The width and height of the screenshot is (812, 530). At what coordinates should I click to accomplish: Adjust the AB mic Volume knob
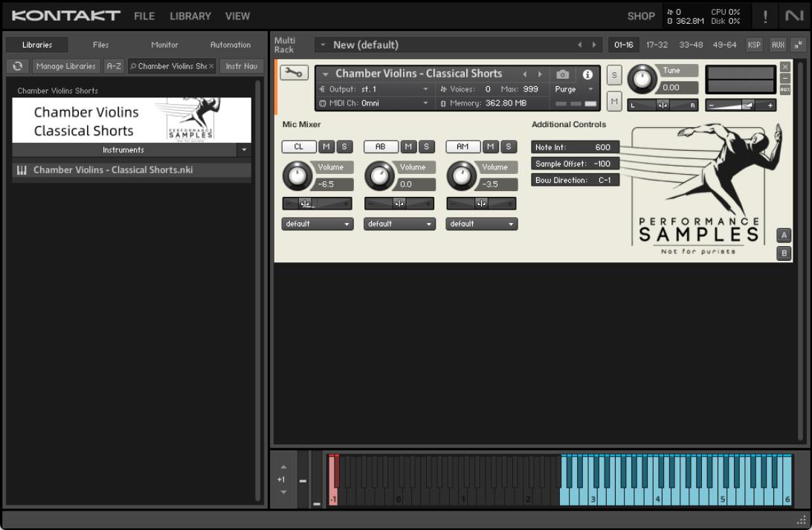[379, 175]
